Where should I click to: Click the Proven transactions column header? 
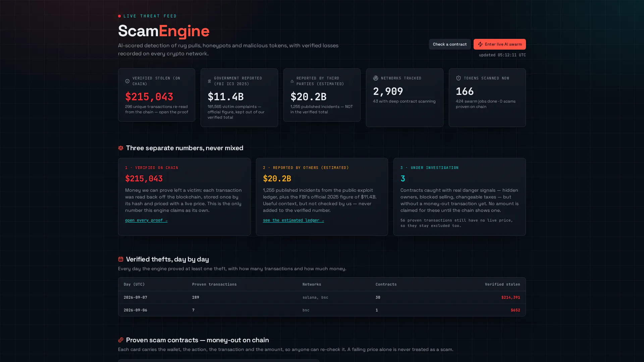tap(214, 284)
